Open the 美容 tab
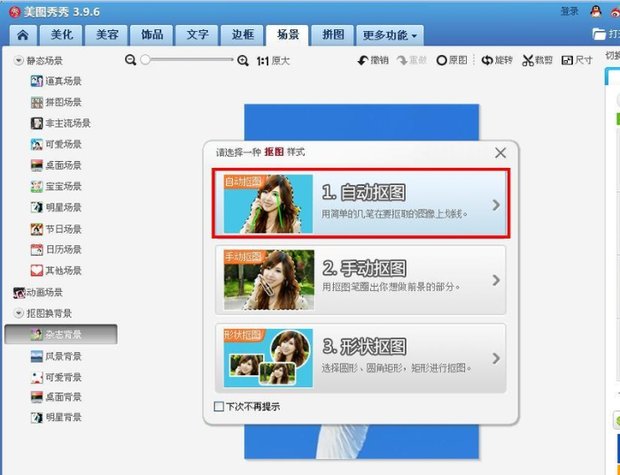620x475 pixels. coord(107,35)
